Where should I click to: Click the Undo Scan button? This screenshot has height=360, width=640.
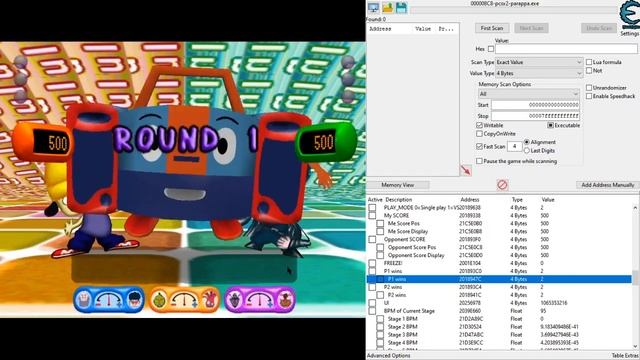(599, 28)
